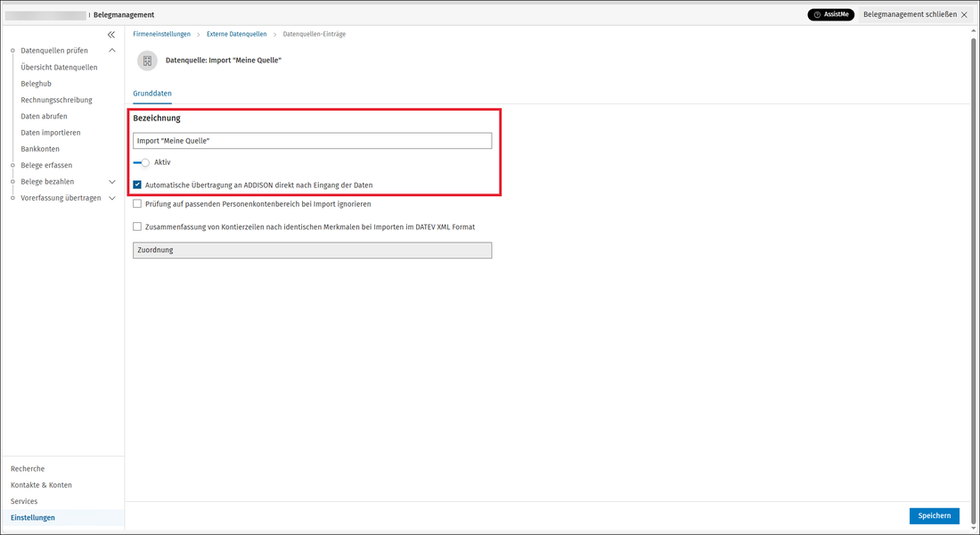The height and width of the screenshot is (535, 980).
Task: Open Belege erfassen section
Action: point(46,165)
